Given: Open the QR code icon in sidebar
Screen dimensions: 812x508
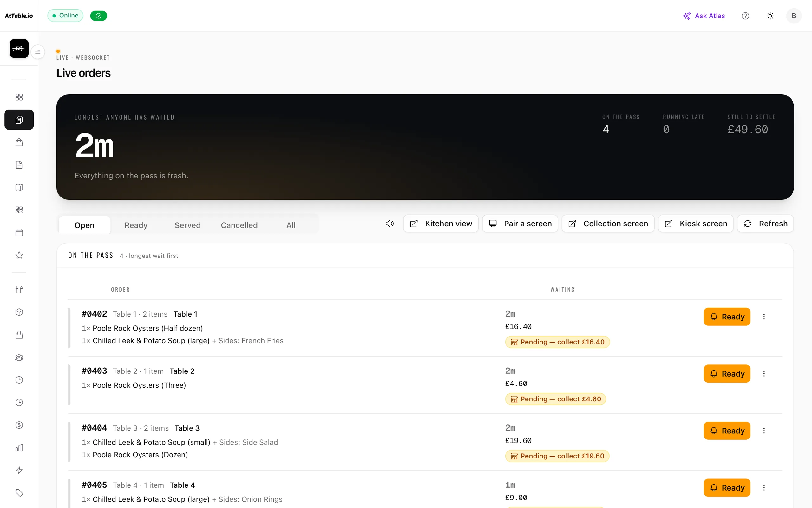Looking at the screenshot, I should 19,210.
